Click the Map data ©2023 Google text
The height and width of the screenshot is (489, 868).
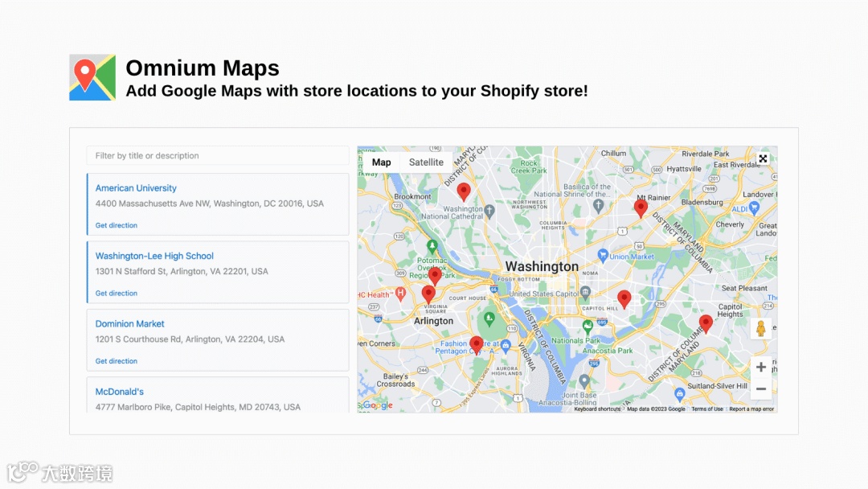pyautogui.click(x=656, y=409)
